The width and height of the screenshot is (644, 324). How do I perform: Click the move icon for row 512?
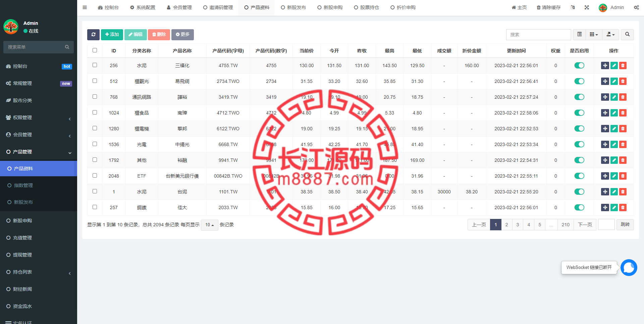(605, 81)
